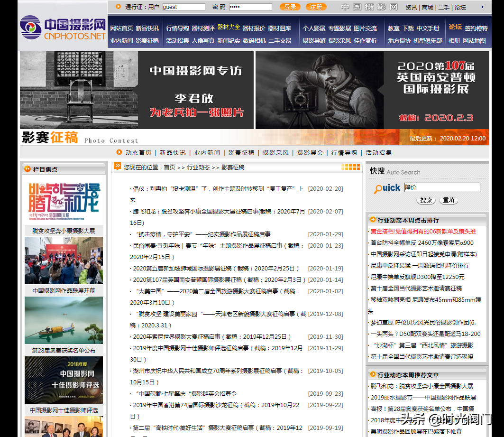Screen dimensions: 504x437
Task: Open 2020第107届英国南安普顿国际摄影展征稿 article
Action: (219, 280)
